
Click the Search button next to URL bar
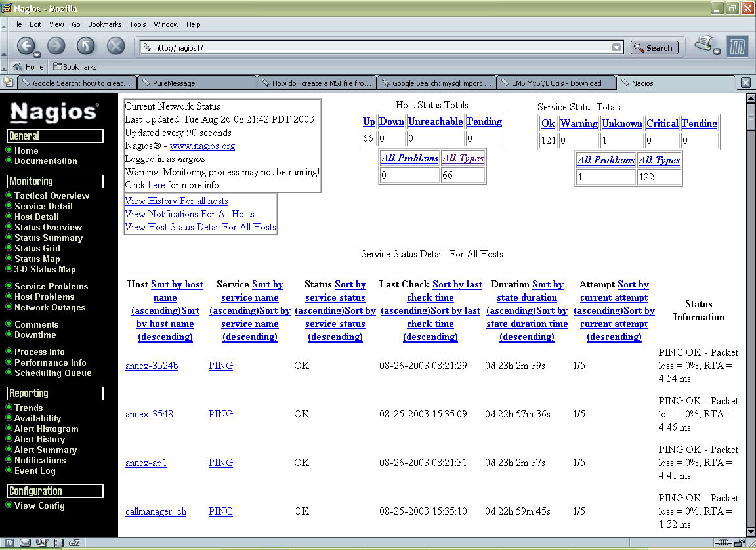pyautogui.click(x=654, y=47)
